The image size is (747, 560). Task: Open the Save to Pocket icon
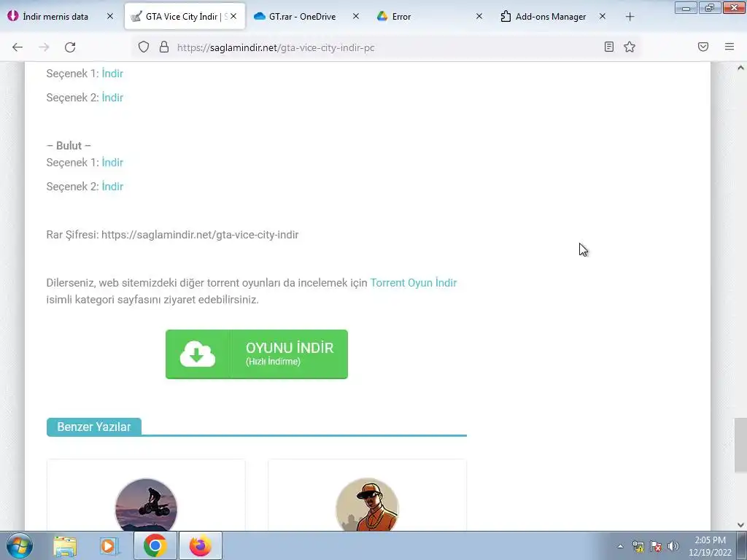[703, 47]
